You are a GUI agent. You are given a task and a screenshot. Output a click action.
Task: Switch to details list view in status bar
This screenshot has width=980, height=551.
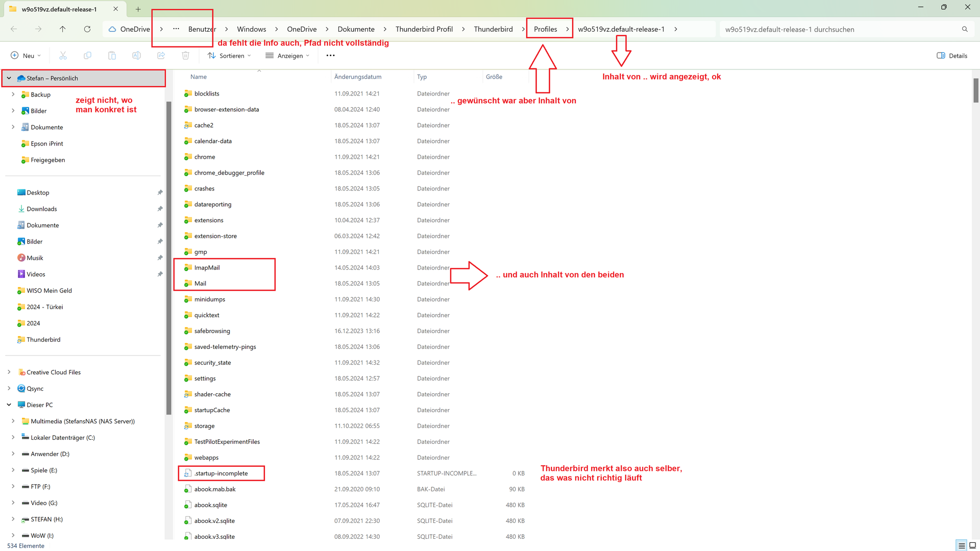tap(962, 545)
